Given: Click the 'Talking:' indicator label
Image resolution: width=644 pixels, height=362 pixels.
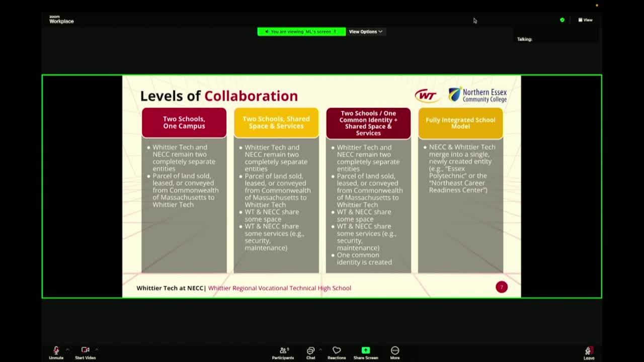Looking at the screenshot, I should [x=524, y=39].
